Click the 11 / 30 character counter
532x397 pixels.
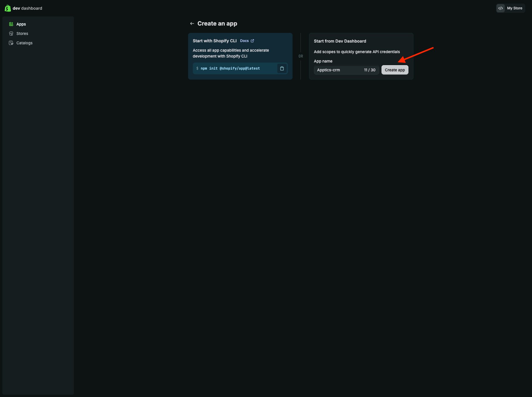369,70
